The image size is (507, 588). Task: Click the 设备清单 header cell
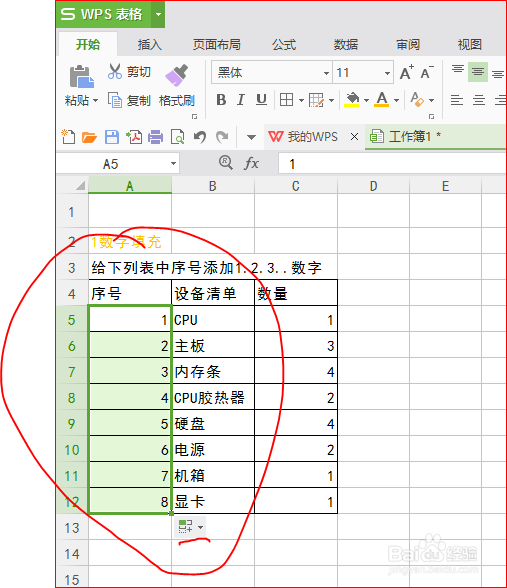click(x=213, y=293)
